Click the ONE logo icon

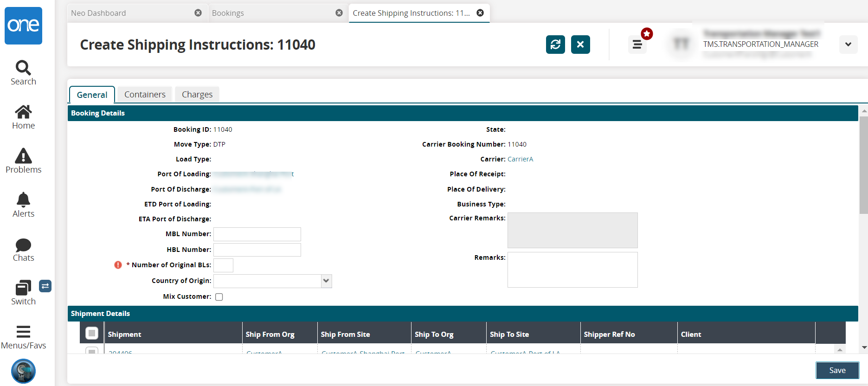pyautogui.click(x=23, y=26)
